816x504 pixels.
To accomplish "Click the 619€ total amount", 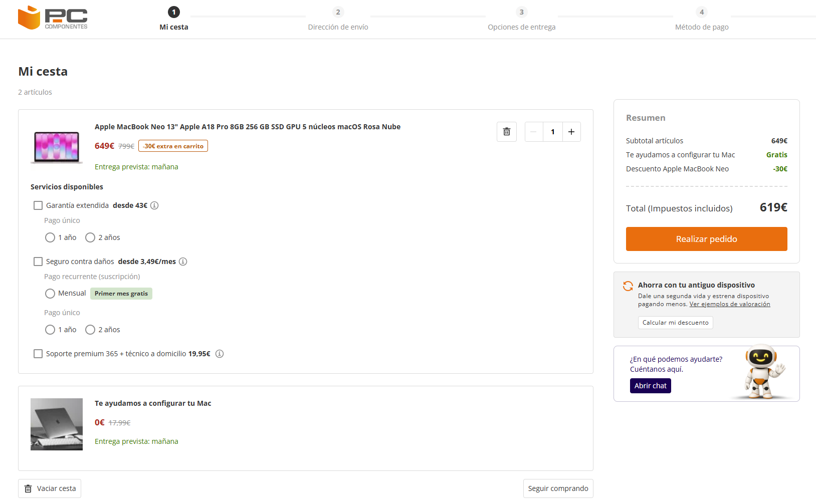I will pos(773,207).
